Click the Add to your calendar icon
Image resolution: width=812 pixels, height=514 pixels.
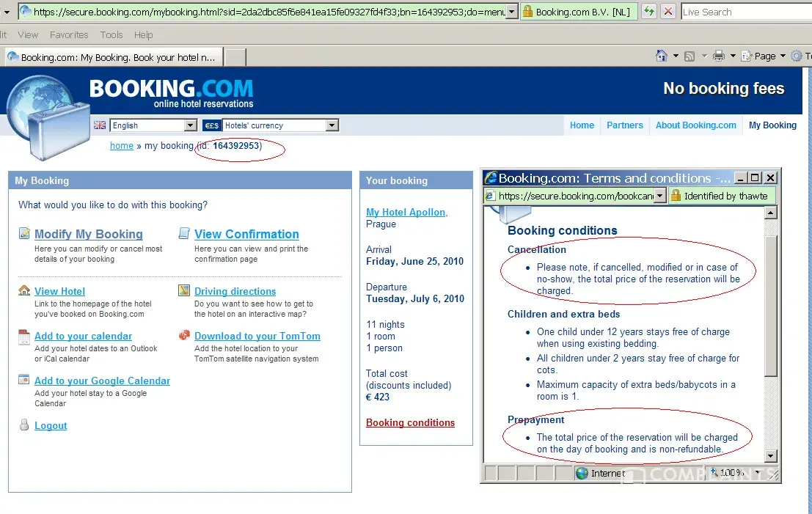point(24,337)
